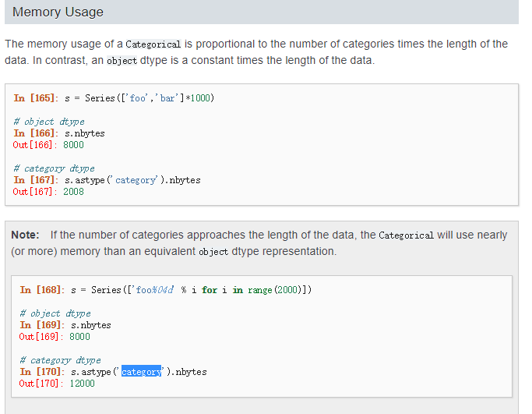Click the word Categorical in the first paragraph
The height and width of the screenshot is (414, 532).
pyautogui.click(x=153, y=44)
